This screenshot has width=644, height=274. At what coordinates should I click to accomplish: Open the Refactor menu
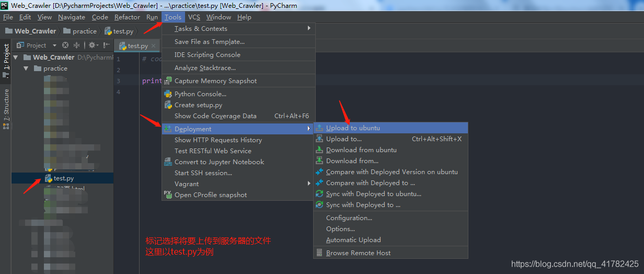coord(128,17)
